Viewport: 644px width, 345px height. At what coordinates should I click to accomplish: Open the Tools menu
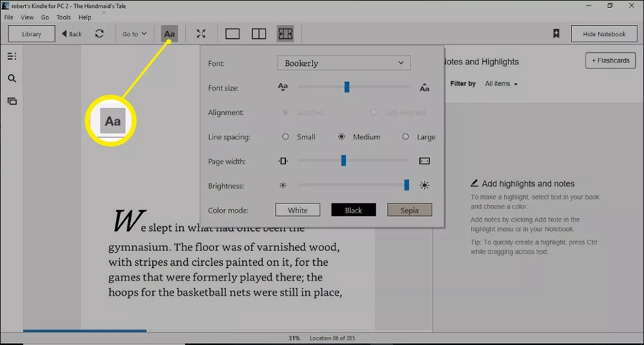click(64, 17)
